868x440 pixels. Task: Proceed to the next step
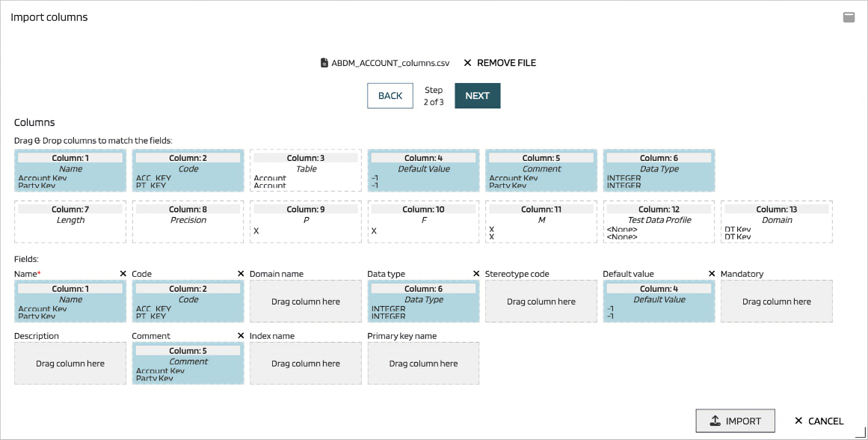point(477,96)
